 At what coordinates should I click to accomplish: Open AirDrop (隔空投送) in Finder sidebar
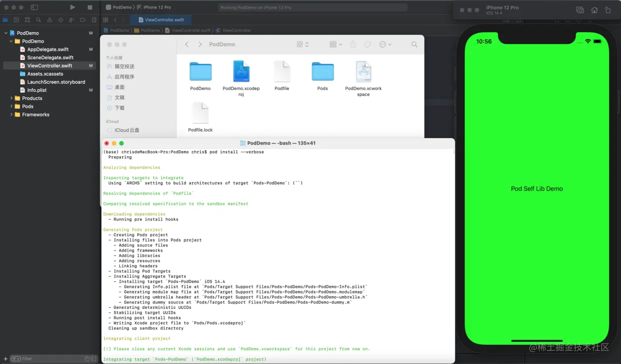point(120,67)
